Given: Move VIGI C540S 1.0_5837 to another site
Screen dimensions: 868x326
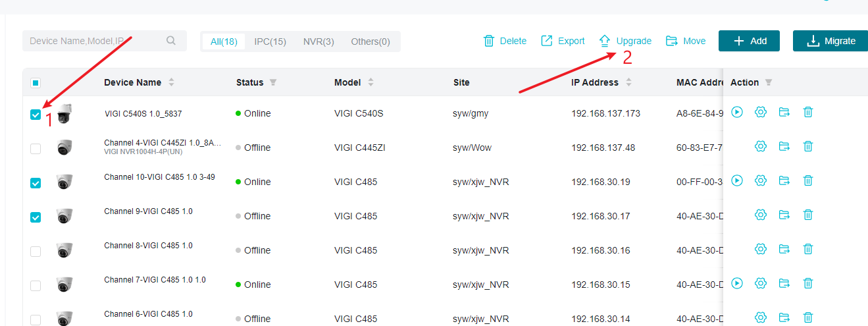Looking at the screenshot, I should pos(784,113).
